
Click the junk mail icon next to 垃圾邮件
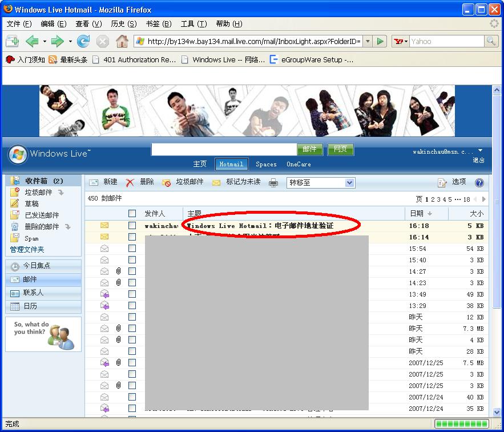[x=166, y=182]
